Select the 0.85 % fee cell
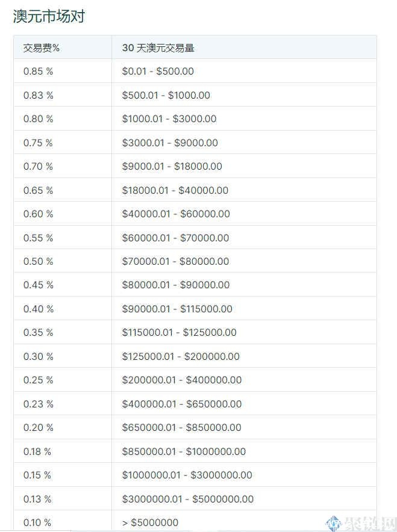The width and height of the screenshot is (397, 532). point(38,71)
